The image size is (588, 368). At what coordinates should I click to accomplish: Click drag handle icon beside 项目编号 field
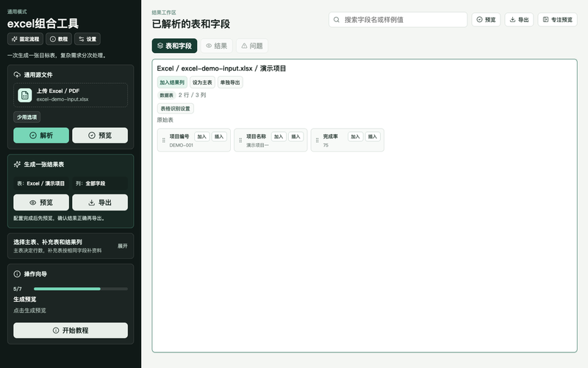click(x=163, y=140)
